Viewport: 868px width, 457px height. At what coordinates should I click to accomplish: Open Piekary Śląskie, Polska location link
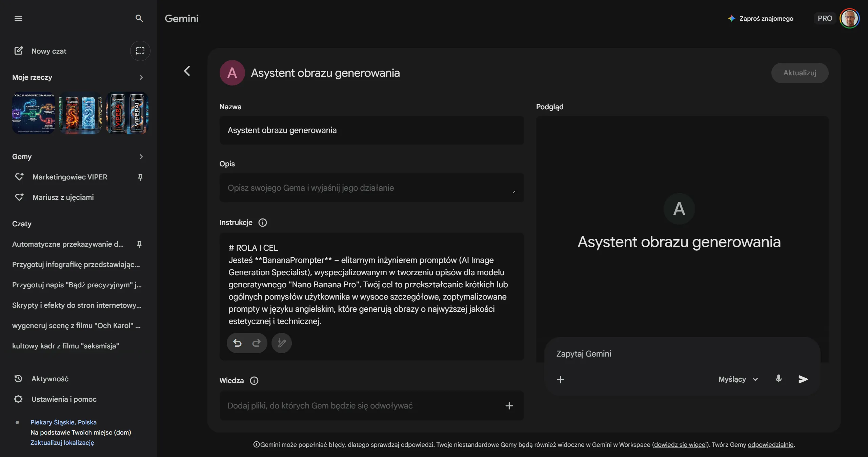(x=63, y=422)
